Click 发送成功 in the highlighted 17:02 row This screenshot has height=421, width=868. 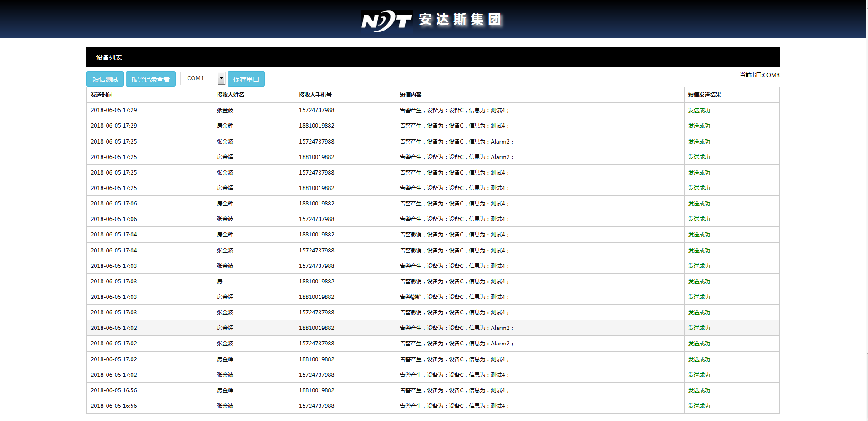(699, 328)
